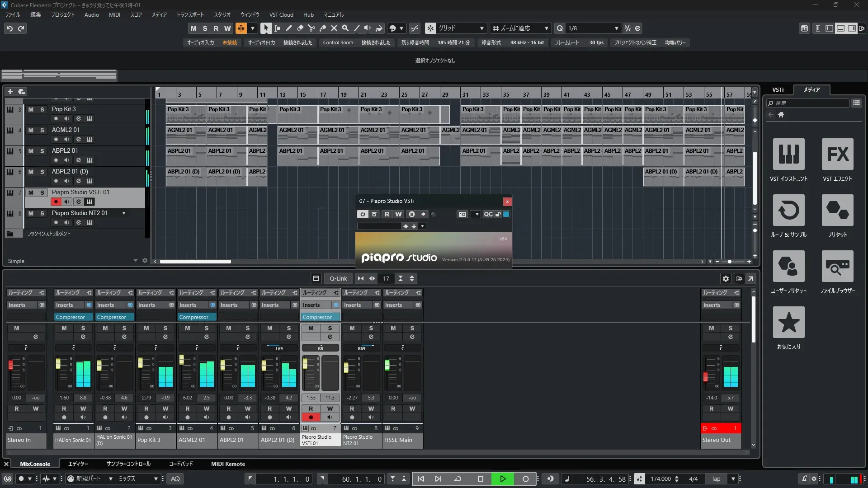This screenshot has height=488, width=868.
Task: Click the tempo value field 174.000
Action: click(x=660, y=479)
